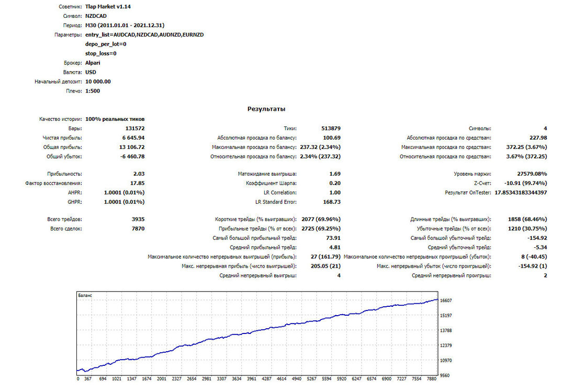This screenshot has height=392, width=561.
Task: Click the 16607 balance axis label
Action: (446, 301)
